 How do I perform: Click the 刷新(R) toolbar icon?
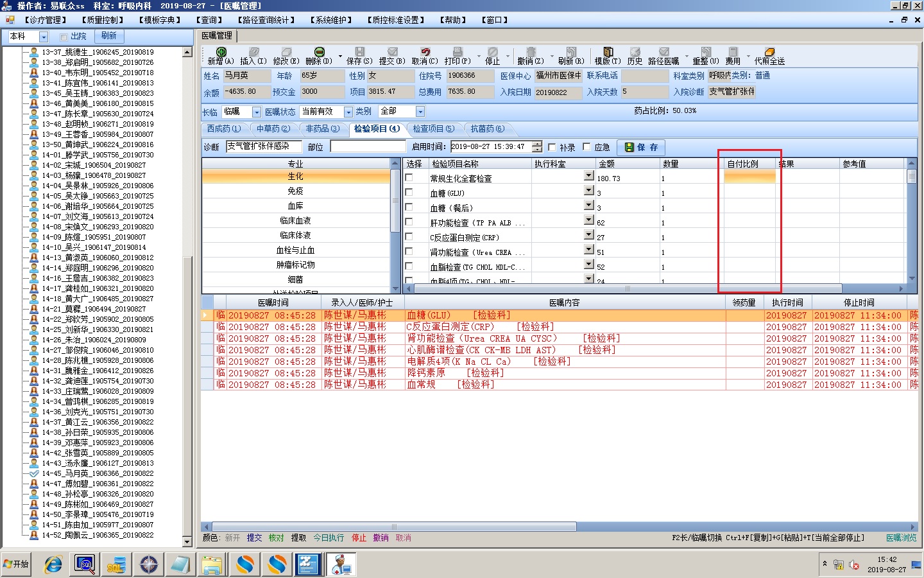coord(570,52)
